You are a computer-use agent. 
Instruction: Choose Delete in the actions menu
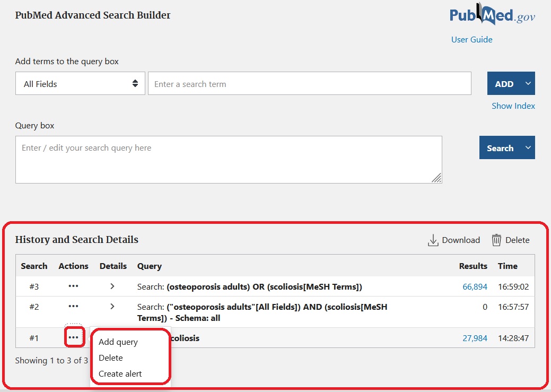[110, 358]
